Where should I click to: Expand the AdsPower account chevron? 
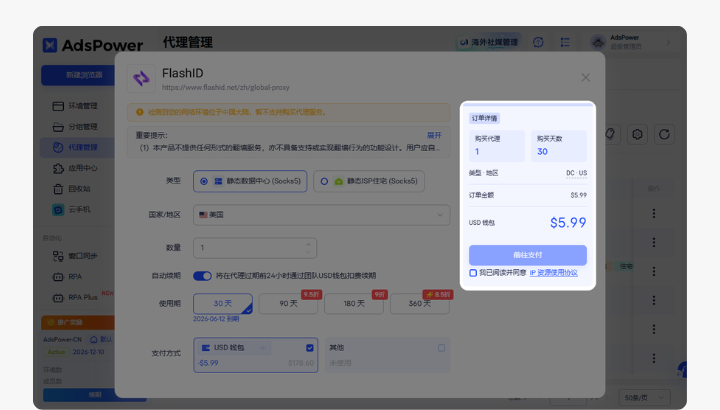click(668, 42)
